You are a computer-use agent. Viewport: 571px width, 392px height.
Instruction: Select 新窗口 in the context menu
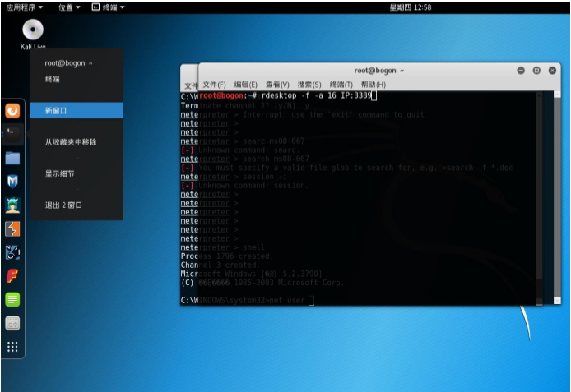(77, 111)
